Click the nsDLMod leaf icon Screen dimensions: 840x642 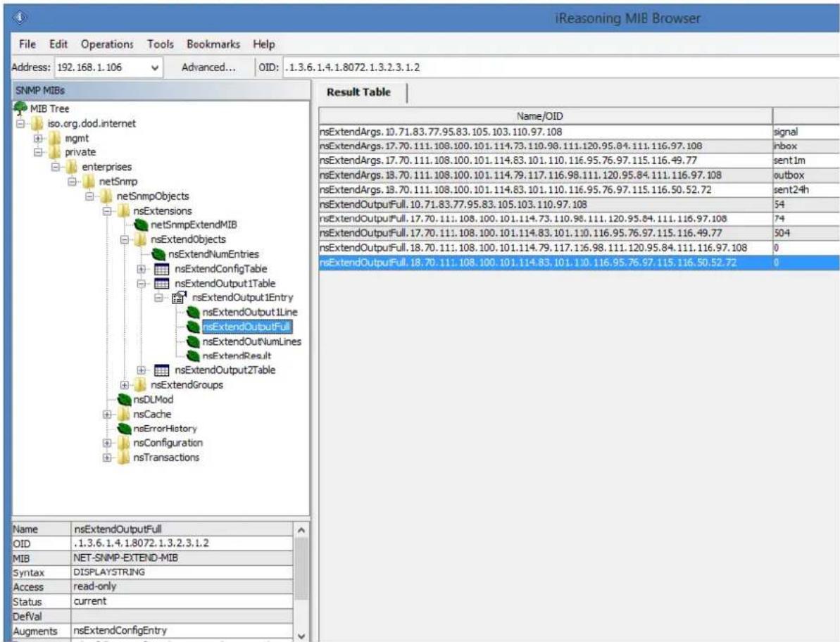click(125, 399)
